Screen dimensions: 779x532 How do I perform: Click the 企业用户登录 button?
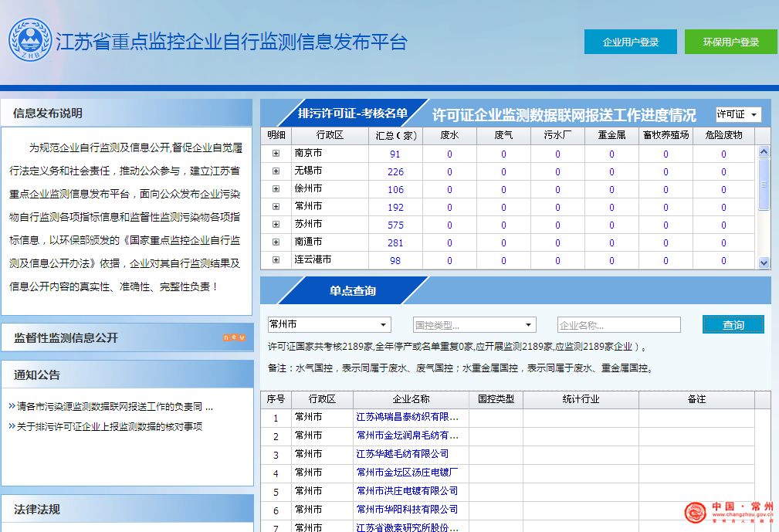click(x=631, y=42)
